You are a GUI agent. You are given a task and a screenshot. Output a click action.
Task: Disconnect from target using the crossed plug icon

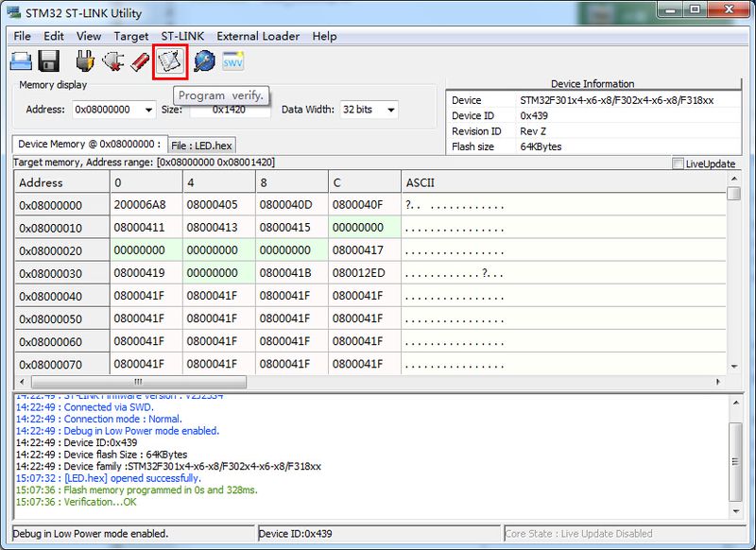point(113,61)
